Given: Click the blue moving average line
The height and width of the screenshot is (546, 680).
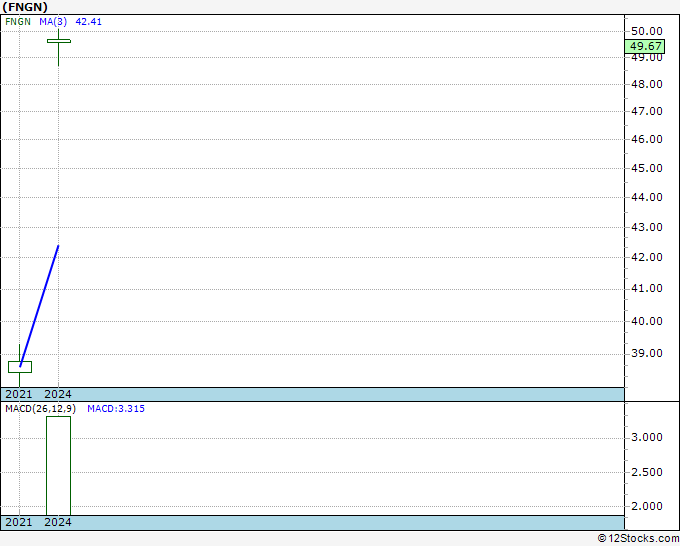Looking at the screenshot, I should click(x=40, y=304).
